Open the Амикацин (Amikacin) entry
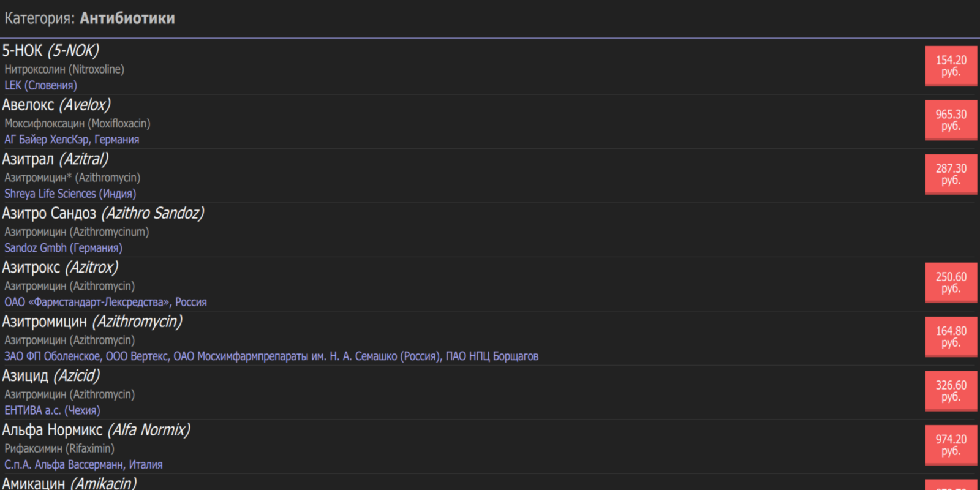The width and height of the screenshot is (980, 490). tap(69, 483)
